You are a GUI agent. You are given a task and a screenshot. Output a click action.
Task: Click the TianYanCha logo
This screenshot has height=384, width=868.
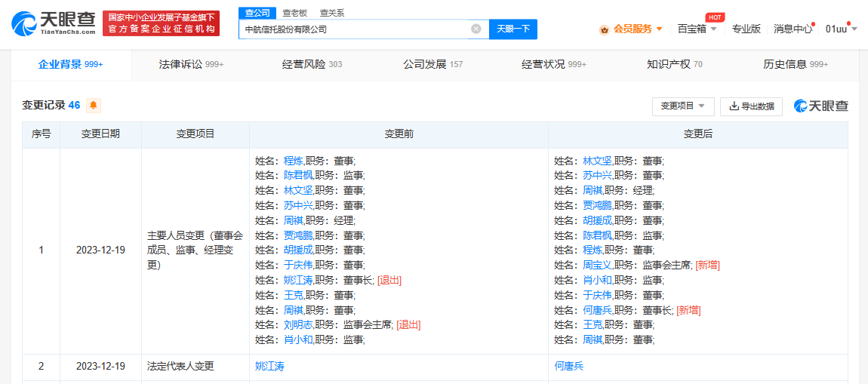click(54, 23)
